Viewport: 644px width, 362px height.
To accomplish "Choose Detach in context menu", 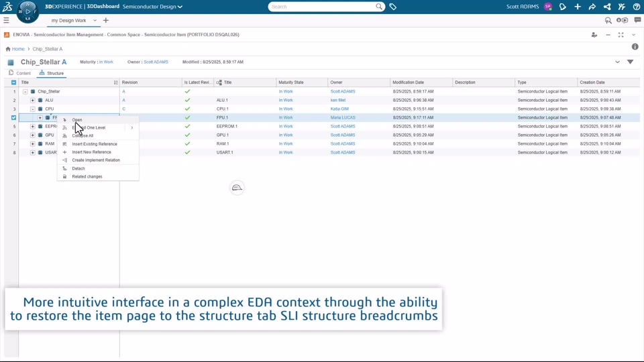I will point(98,169).
